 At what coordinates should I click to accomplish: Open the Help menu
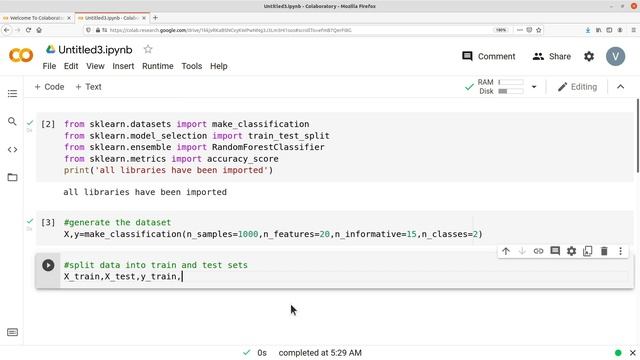coord(219,66)
